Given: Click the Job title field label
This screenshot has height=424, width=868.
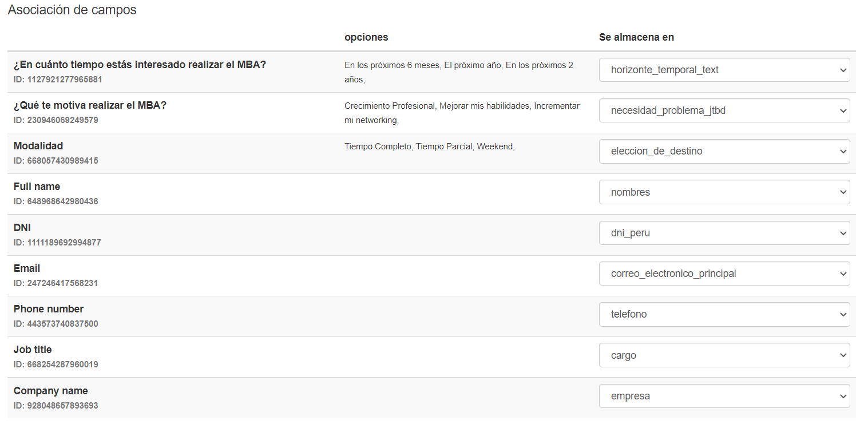Looking at the screenshot, I should [33, 350].
